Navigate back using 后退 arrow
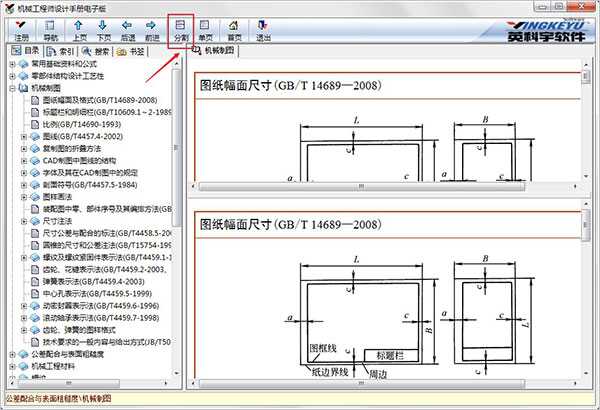This screenshot has height=410, width=600. coord(127,31)
